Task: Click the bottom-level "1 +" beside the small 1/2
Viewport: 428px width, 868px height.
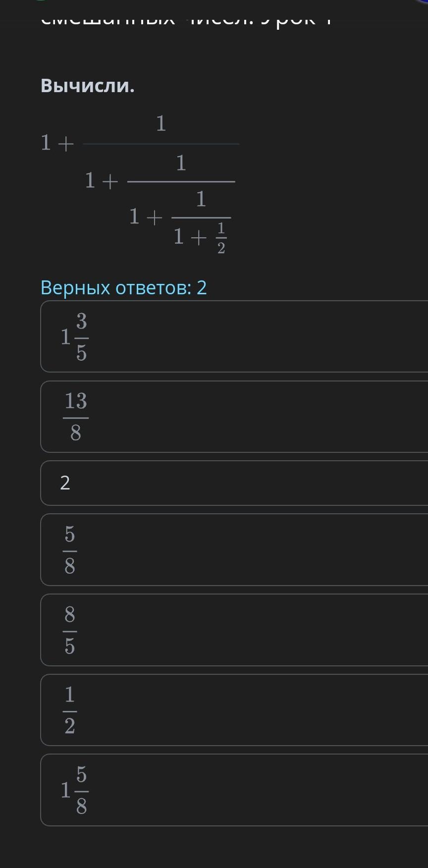Action: [190, 238]
